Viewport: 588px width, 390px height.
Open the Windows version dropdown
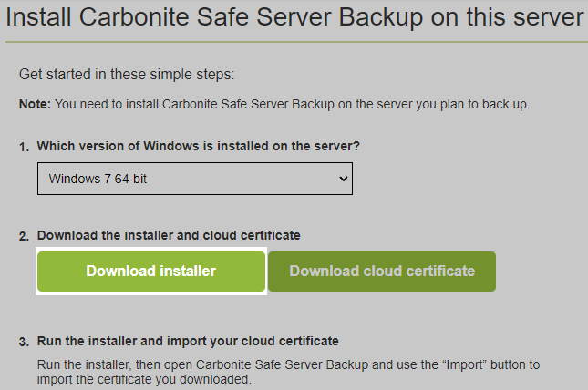(195, 179)
